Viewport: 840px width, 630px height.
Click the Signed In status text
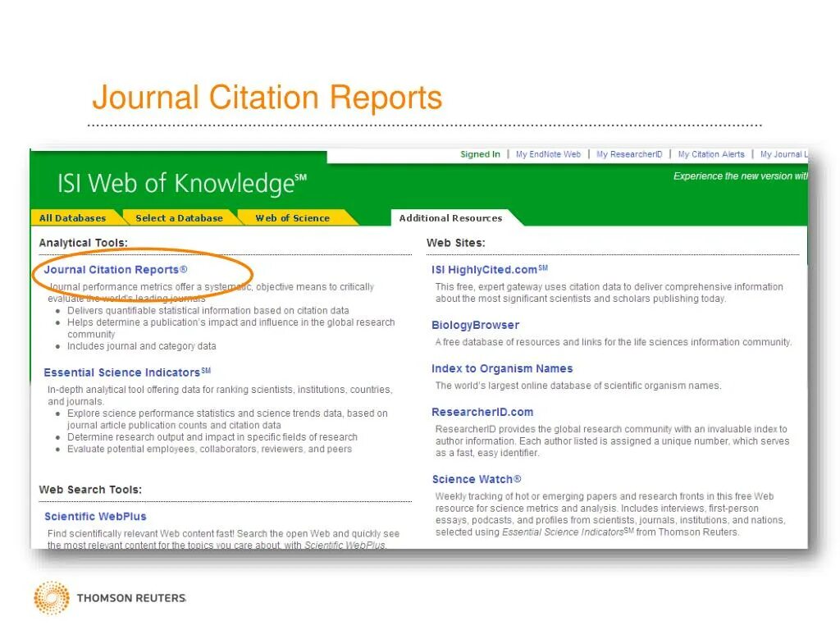pos(480,154)
